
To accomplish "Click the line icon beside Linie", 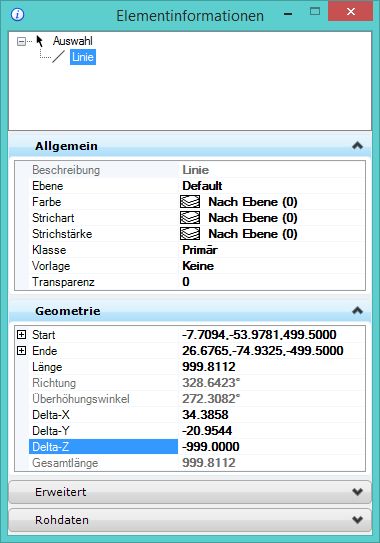I will pos(59,57).
